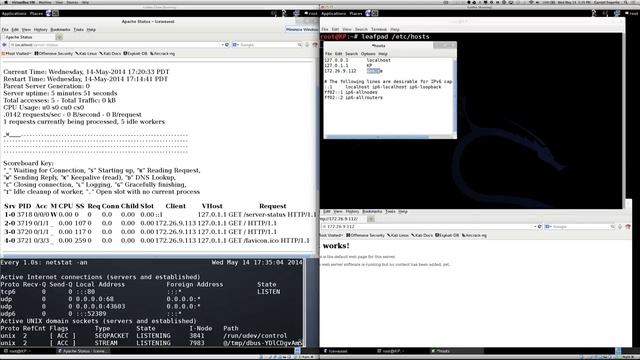640x360 pixels.
Task: Click Google search field in left browser
Action: (268, 45)
